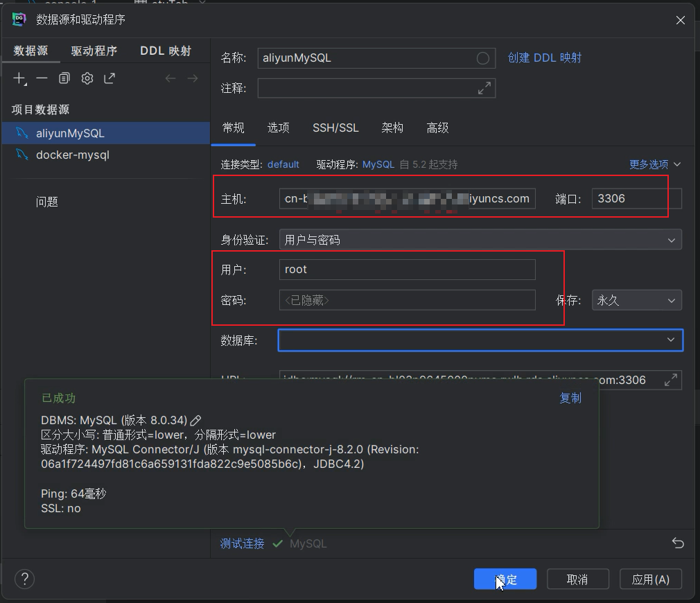Click the port field showing 3306
The height and width of the screenshot is (603, 700).
pos(637,199)
